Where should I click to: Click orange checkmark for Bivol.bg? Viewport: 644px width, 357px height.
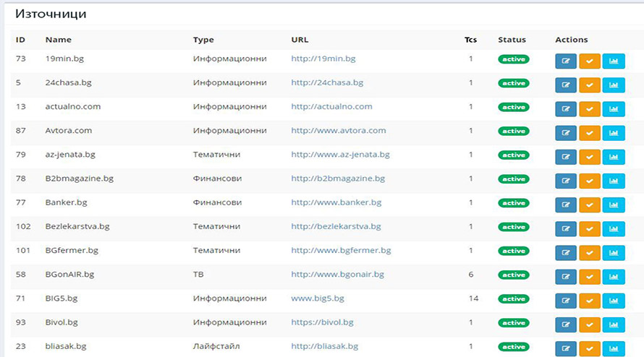tap(590, 324)
